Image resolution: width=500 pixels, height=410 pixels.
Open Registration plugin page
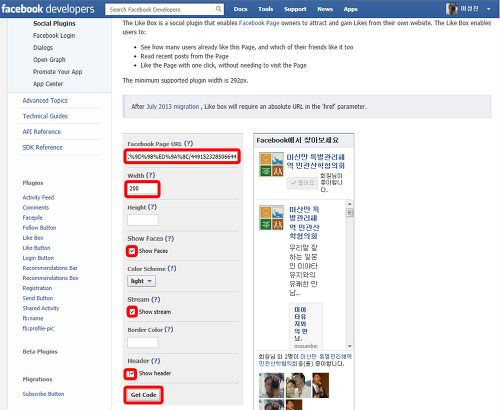click(37, 288)
